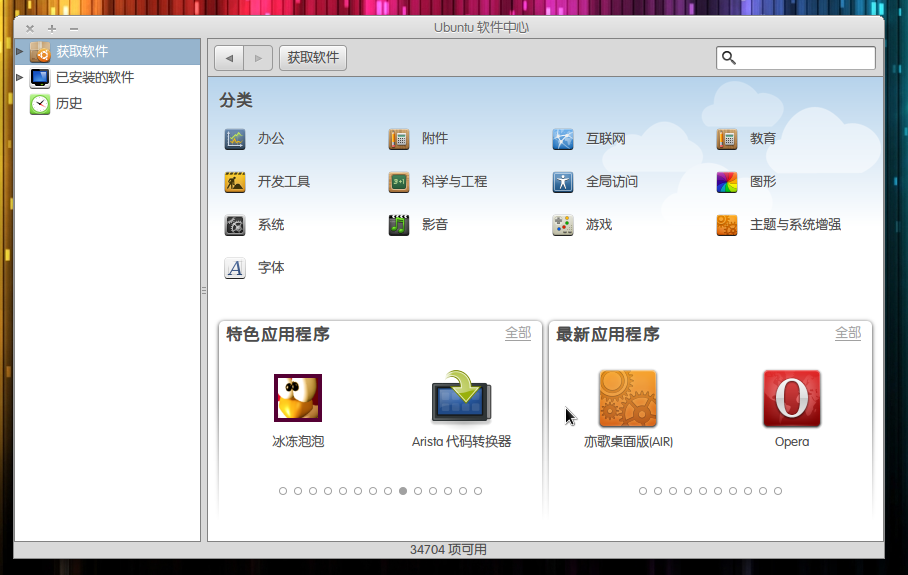The height and width of the screenshot is (575, 908).
Task: Maximize the window with plus button
Action: 52,28
